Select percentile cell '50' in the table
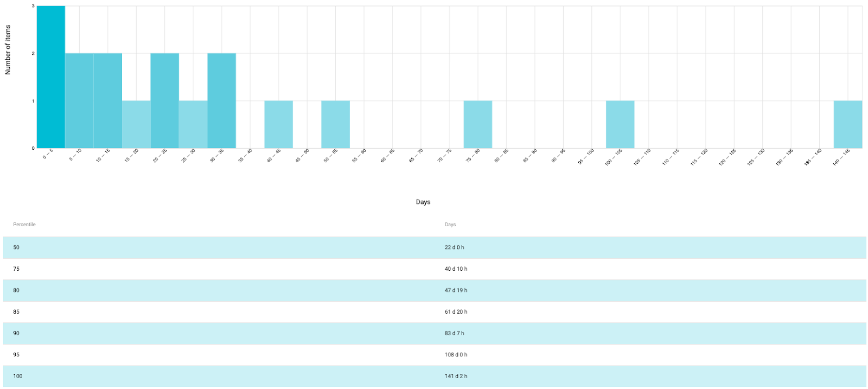Viewport: 868px width, 389px height. pos(16,247)
